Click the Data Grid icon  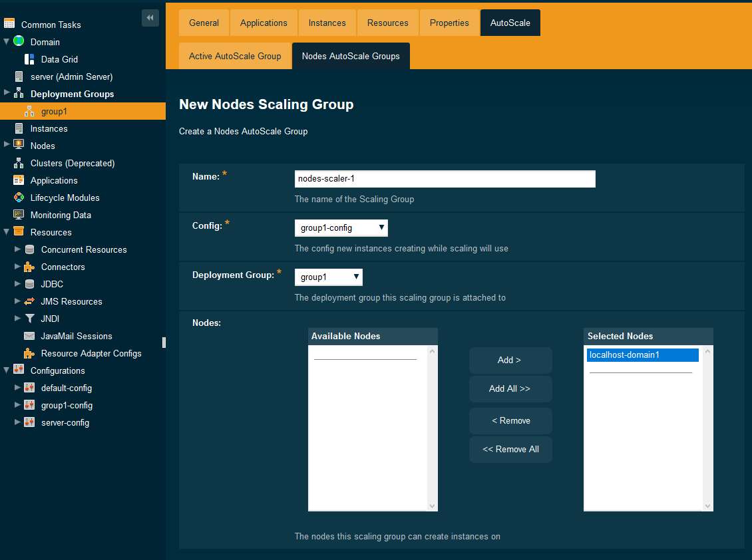tap(29, 59)
